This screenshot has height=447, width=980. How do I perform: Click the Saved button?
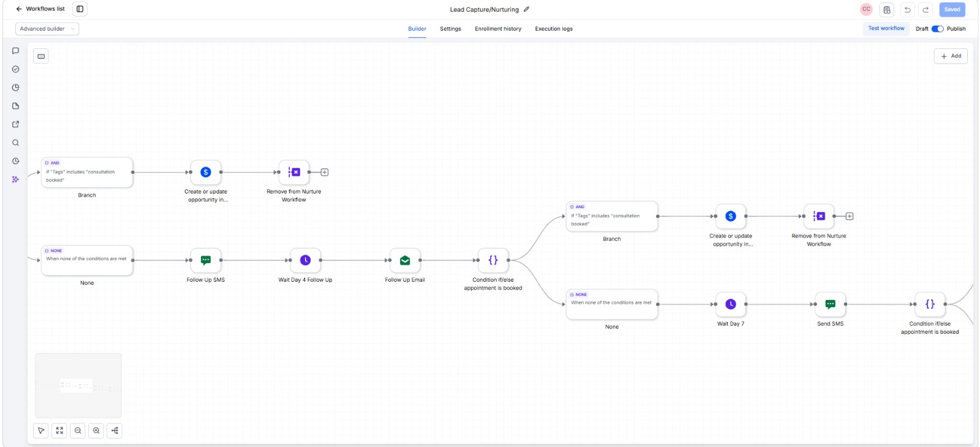[x=952, y=10]
